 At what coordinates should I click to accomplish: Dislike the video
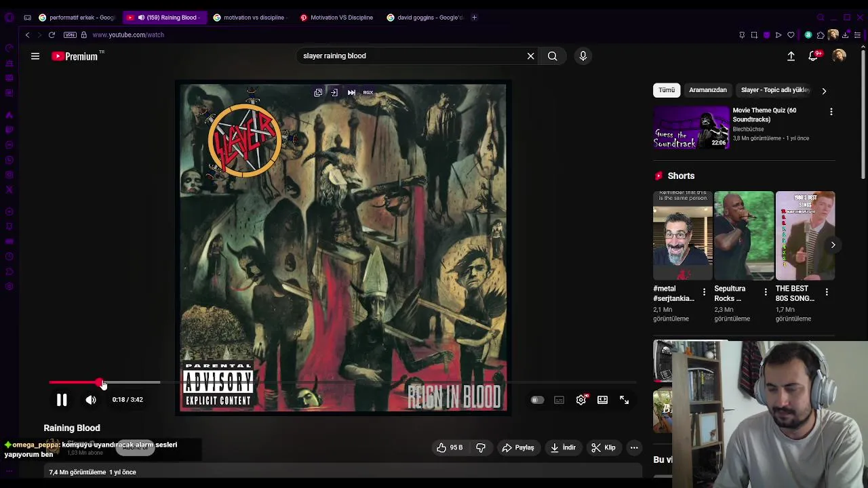point(481,447)
